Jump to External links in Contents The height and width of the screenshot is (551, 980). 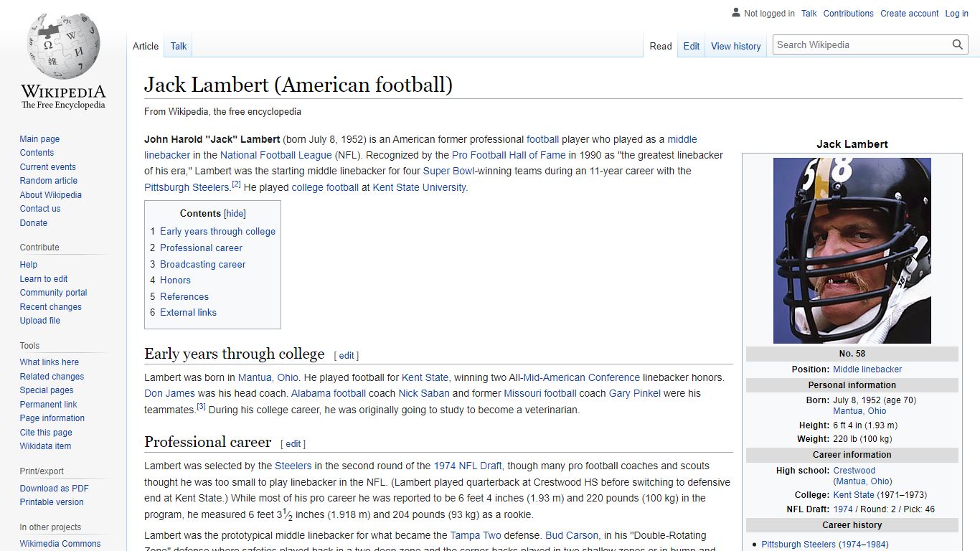(188, 313)
